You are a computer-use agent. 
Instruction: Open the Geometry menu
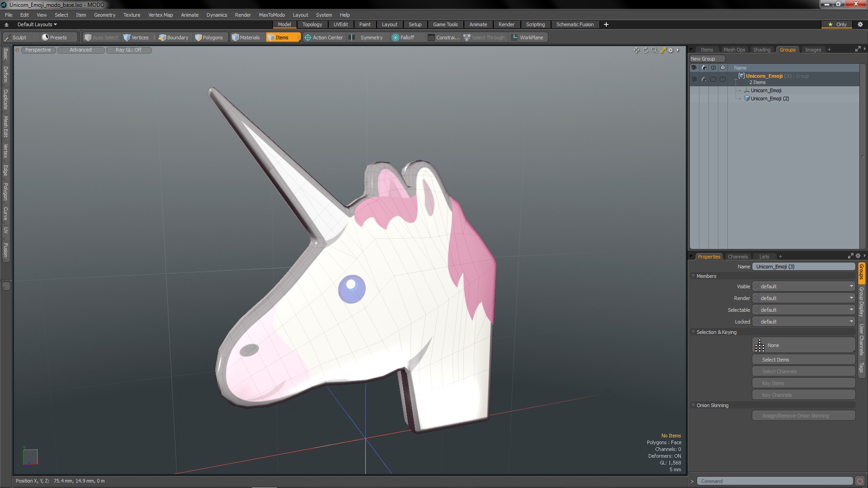pyautogui.click(x=104, y=15)
